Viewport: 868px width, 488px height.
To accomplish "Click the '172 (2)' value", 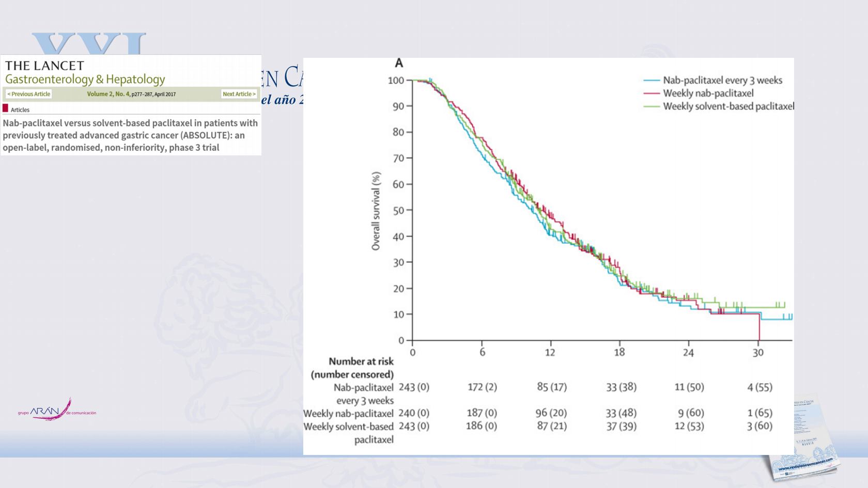I will click(483, 387).
